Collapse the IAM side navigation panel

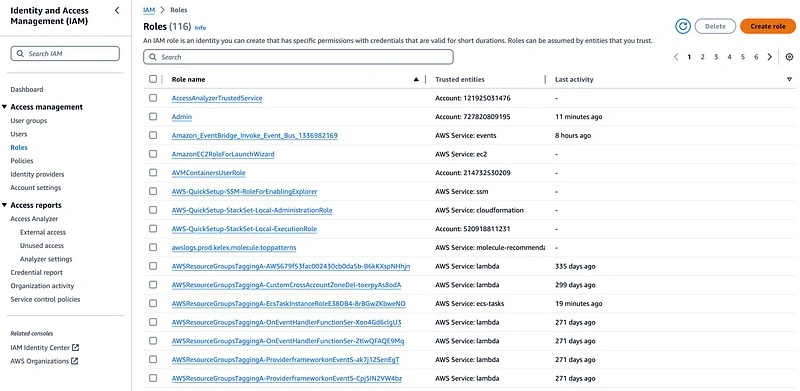click(x=117, y=10)
